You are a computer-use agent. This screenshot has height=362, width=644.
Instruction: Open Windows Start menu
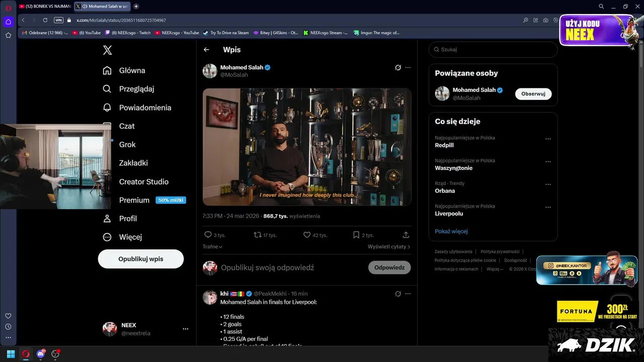(11, 354)
